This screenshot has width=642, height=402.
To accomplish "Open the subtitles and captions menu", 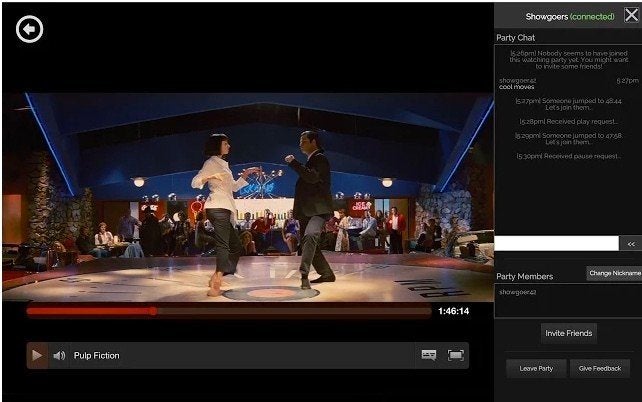I will tap(429, 355).
